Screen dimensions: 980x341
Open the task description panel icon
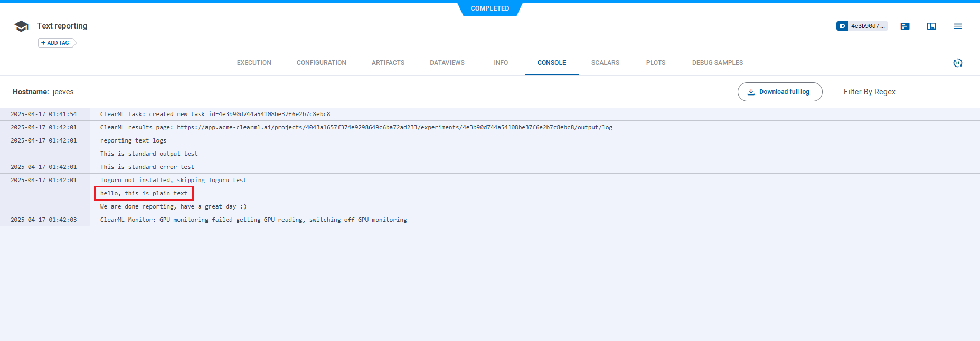(x=905, y=26)
